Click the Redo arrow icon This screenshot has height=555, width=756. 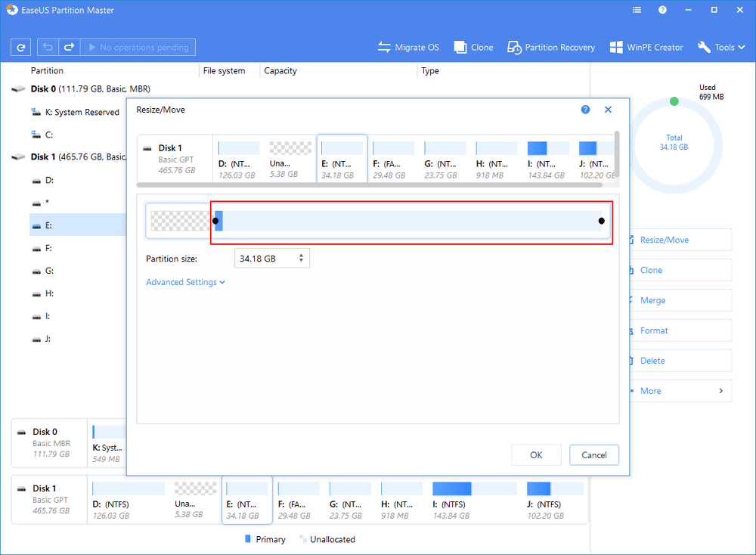click(x=68, y=48)
